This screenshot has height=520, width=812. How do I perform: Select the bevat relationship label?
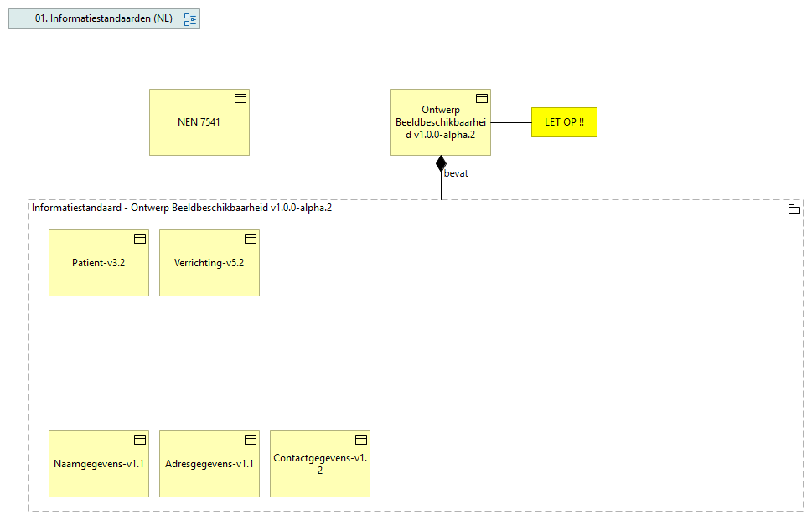click(457, 173)
